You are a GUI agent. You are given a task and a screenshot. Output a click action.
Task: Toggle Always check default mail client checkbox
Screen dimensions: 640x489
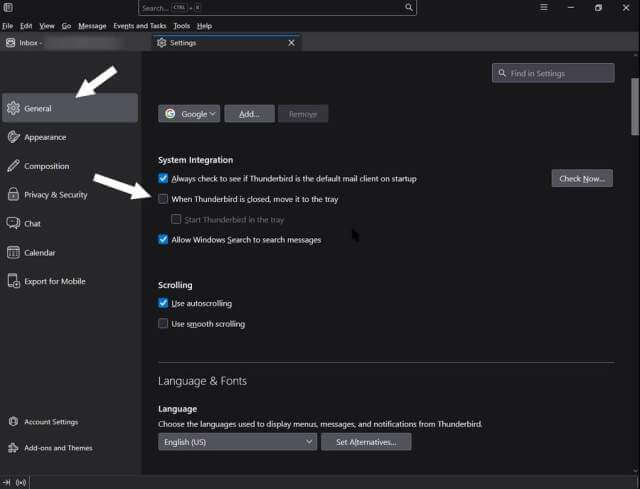(x=163, y=178)
